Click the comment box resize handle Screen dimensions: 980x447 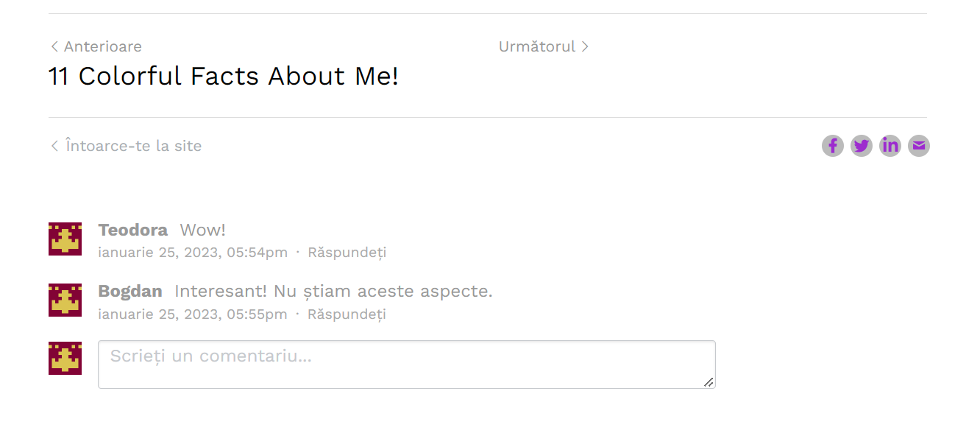[708, 381]
